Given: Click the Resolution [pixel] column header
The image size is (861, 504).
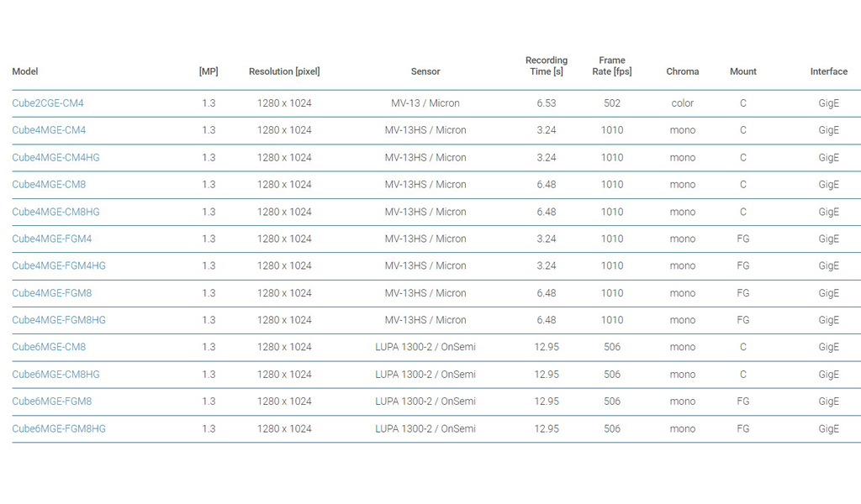Looking at the screenshot, I should [284, 71].
